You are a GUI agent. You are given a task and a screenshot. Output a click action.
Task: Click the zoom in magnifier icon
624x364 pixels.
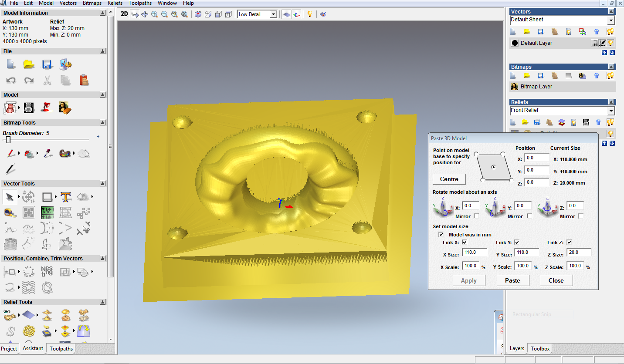click(155, 14)
